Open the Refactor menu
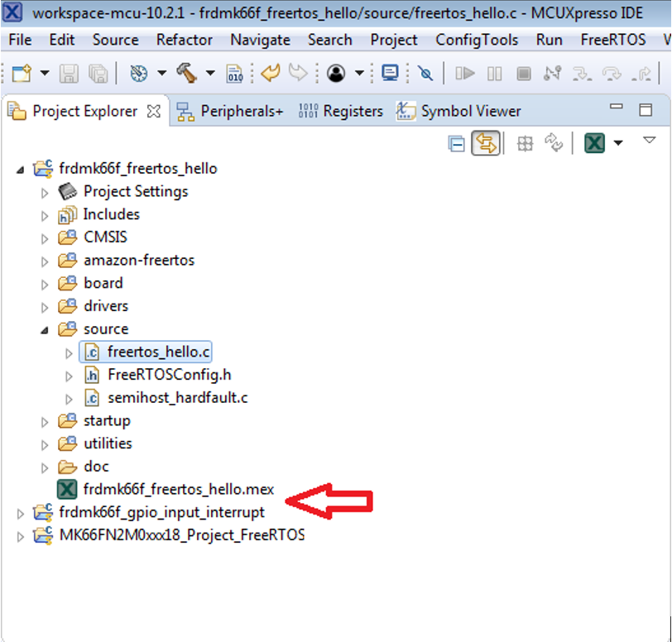Screen dimensions: 672x642 click(185, 40)
